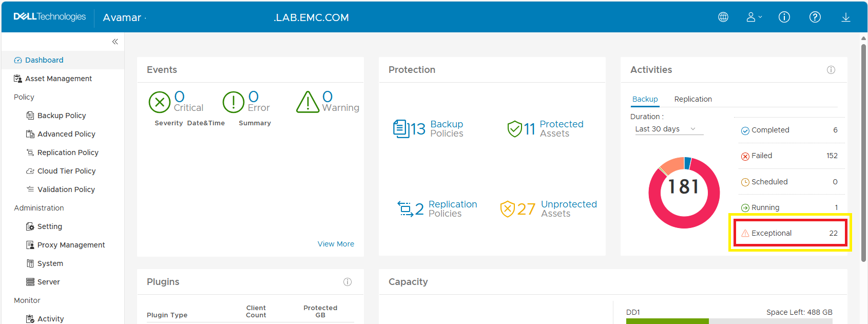Open Proxy Management in sidebar
868x324 pixels.
(71, 245)
